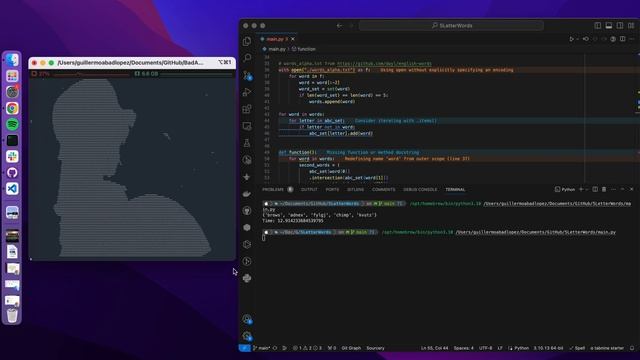Viewport: 640px width, 360px height.
Task: Open the run button dropdown arrow
Action: 577,39
